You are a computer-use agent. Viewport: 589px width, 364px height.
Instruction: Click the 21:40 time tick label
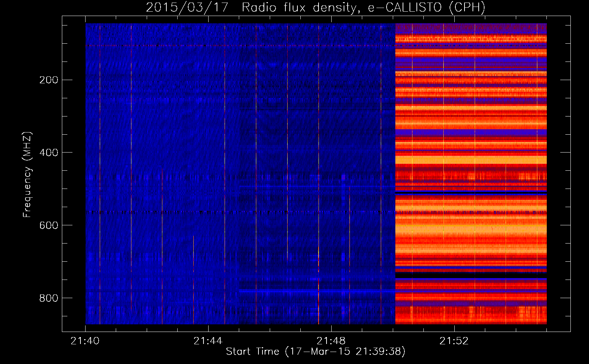pos(85,341)
